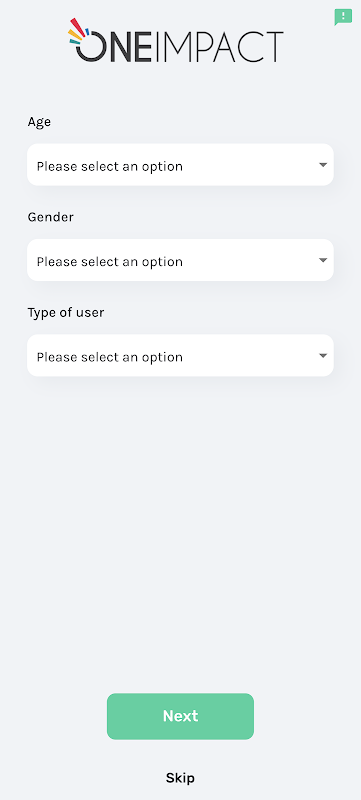Screen dimensions: 361x800
Task: Select the placeholder text in the Gender field
Action: [110, 262]
